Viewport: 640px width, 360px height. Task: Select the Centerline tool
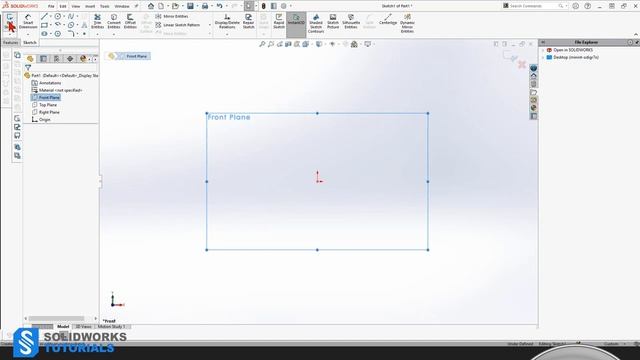(x=388, y=19)
